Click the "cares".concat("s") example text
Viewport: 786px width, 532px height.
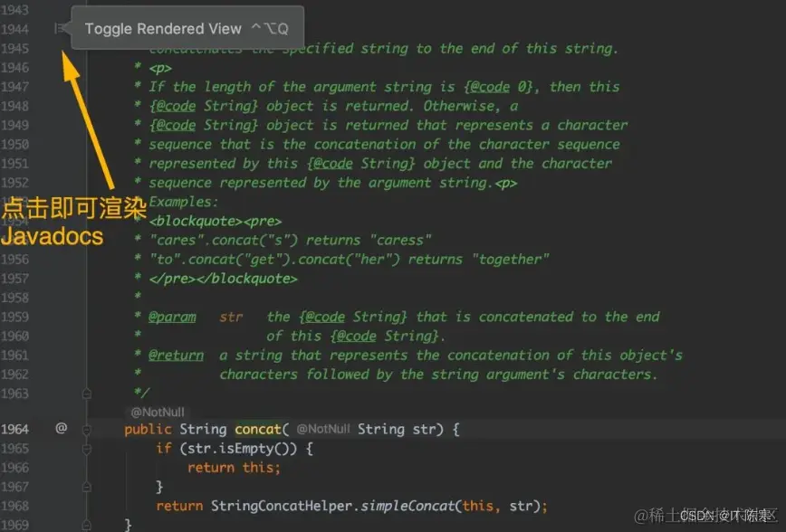pyautogui.click(x=223, y=241)
